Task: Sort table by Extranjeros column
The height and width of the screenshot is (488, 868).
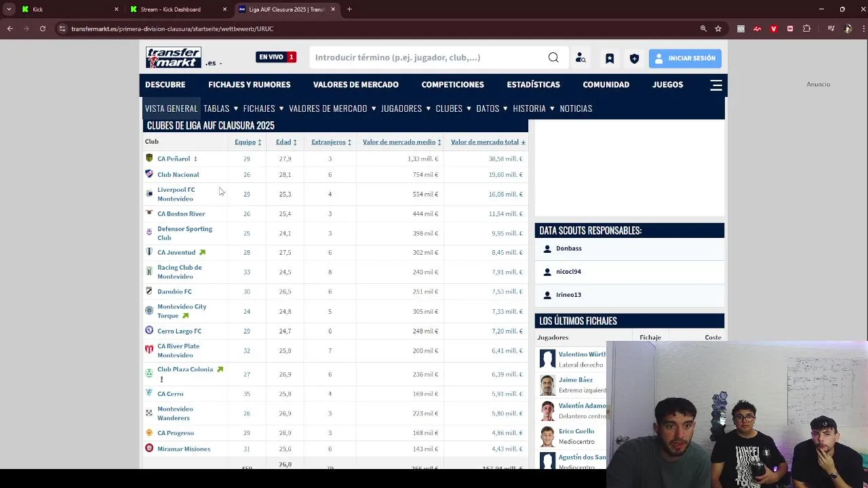Action: [x=331, y=142]
